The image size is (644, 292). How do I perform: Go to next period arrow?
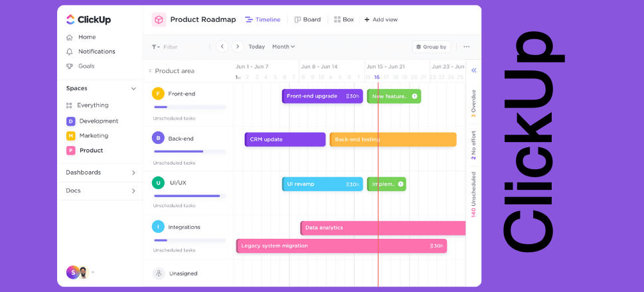pyautogui.click(x=238, y=46)
